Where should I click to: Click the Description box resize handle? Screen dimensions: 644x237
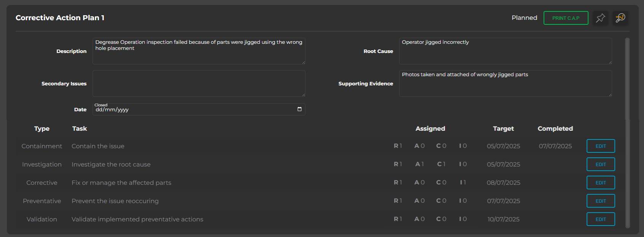pyautogui.click(x=304, y=62)
